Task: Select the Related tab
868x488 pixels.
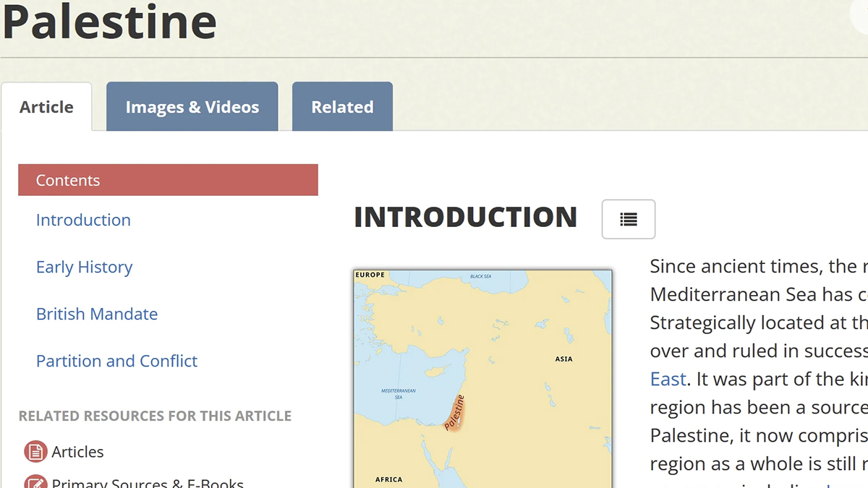Action: point(342,107)
